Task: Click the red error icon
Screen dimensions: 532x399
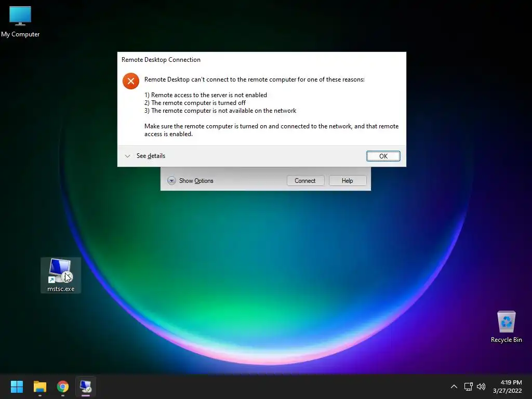Action: tap(131, 81)
